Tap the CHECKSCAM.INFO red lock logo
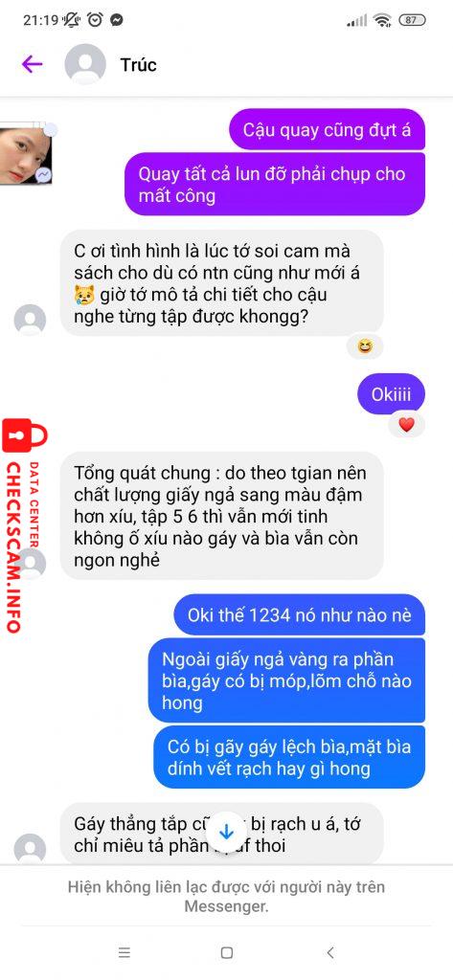Viewport: 453px width, 980px height. (25, 525)
